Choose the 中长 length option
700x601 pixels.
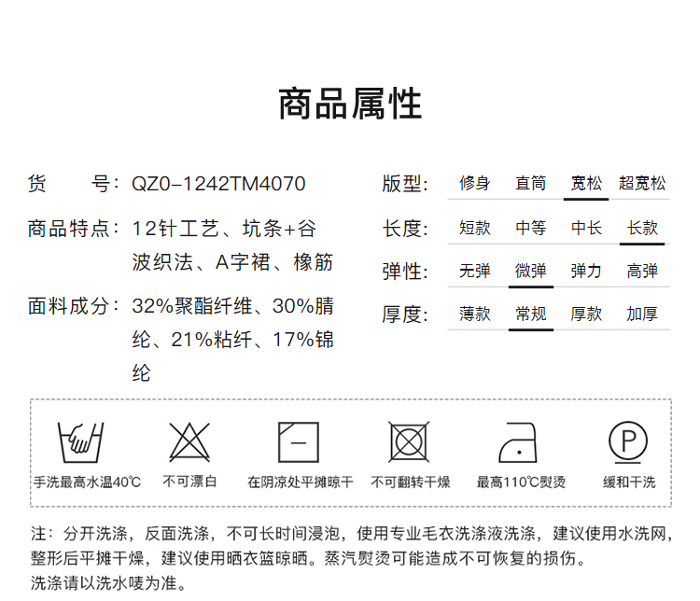click(x=586, y=228)
